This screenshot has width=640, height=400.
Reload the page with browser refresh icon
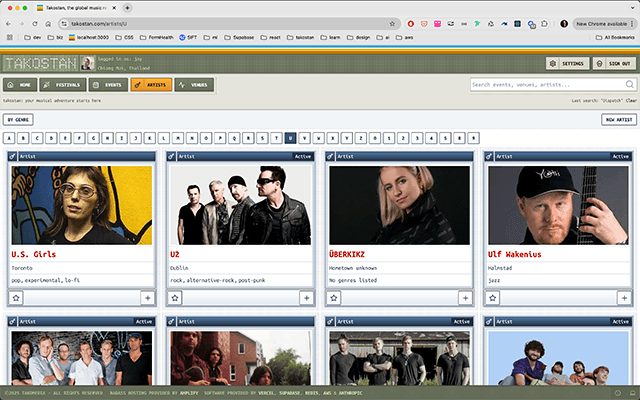coord(35,24)
